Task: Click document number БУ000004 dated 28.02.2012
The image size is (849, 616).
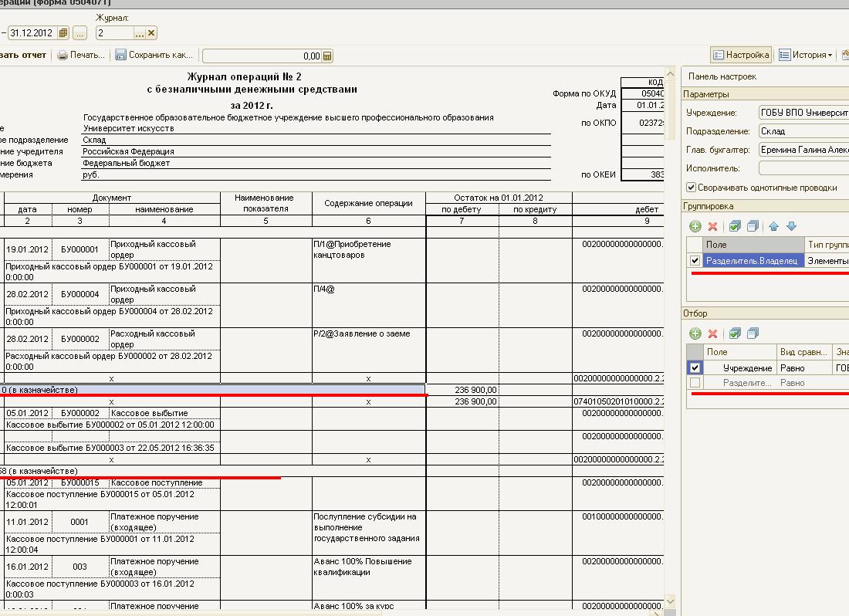Action: pyautogui.click(x=79, y=294)
